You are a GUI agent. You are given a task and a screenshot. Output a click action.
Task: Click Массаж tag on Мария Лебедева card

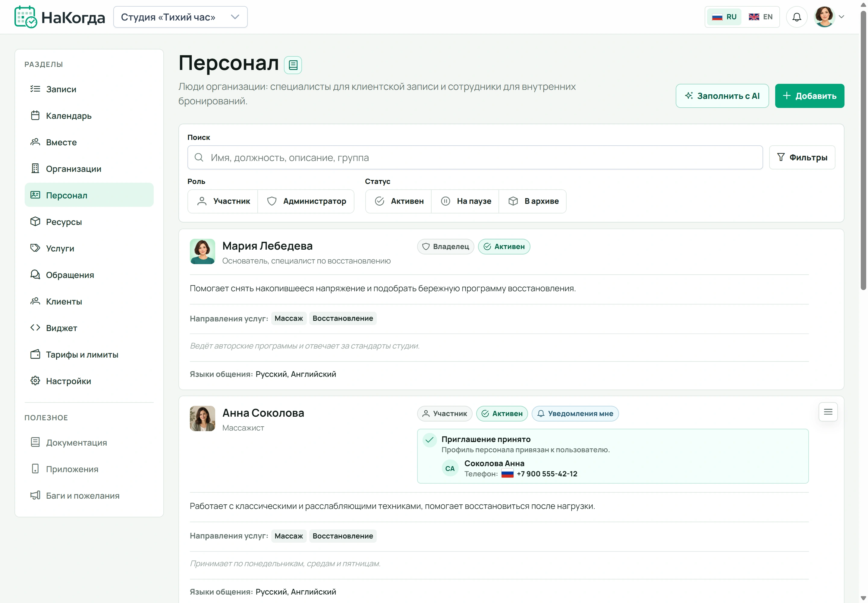[288, 318]
